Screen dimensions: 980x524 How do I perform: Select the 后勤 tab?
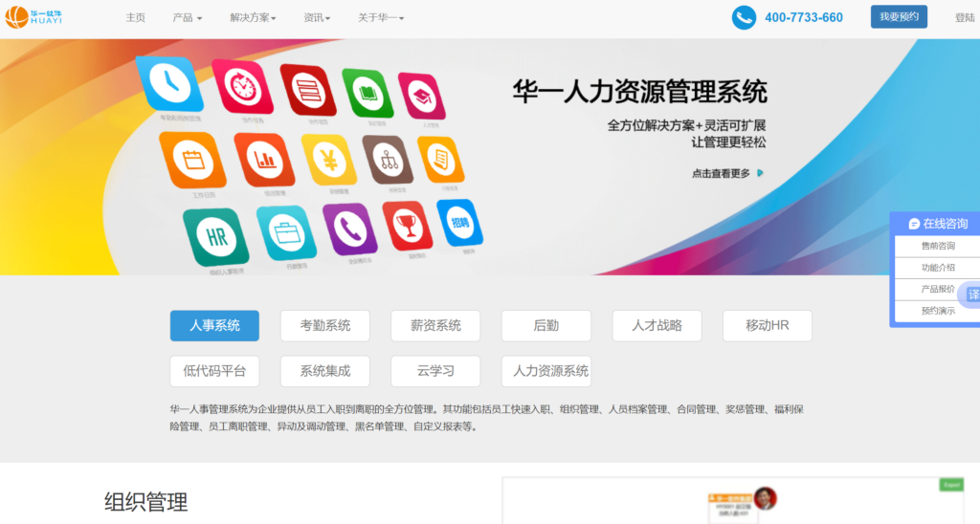point(546,325)
